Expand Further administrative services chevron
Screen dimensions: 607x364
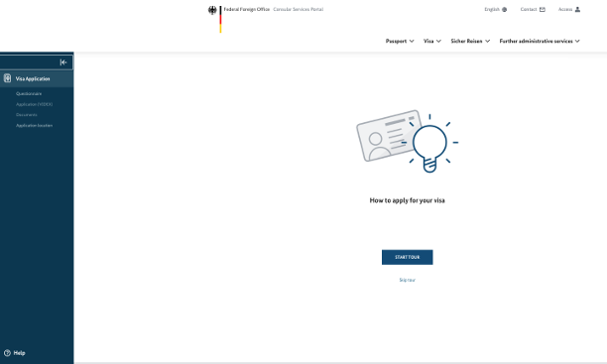point(577,41)
